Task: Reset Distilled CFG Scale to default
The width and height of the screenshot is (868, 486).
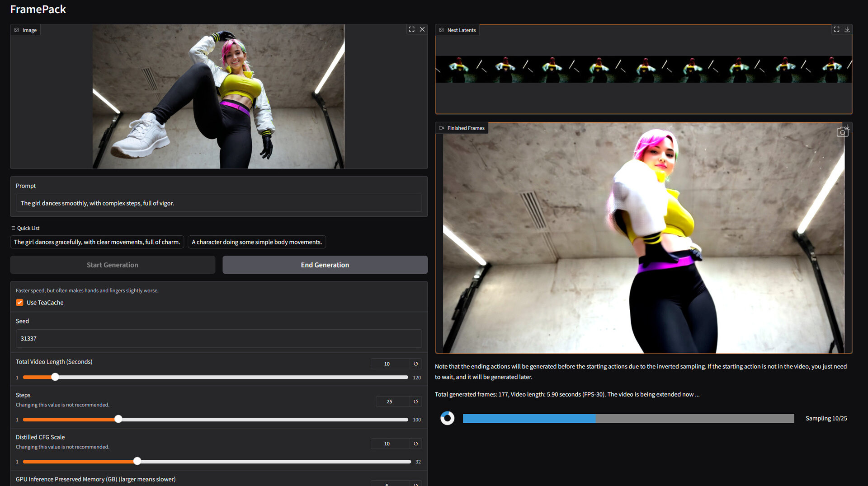Action: [416, 444]
